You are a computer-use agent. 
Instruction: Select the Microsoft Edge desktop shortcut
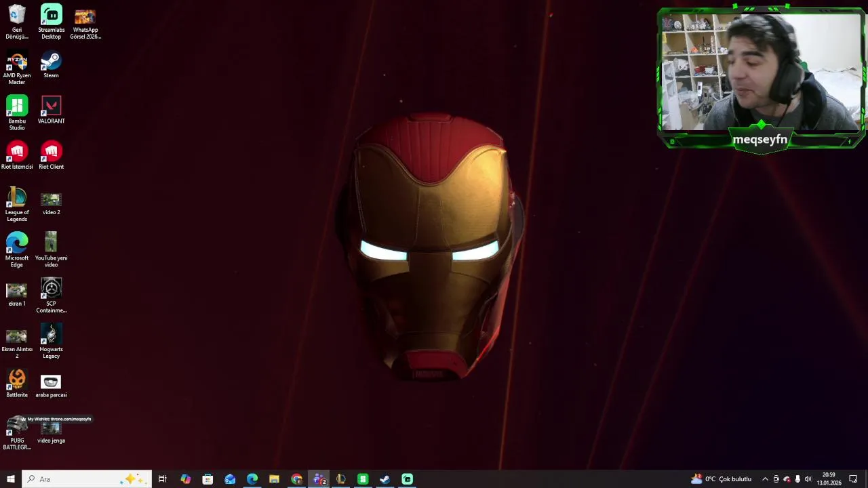(x=17, y=250)
